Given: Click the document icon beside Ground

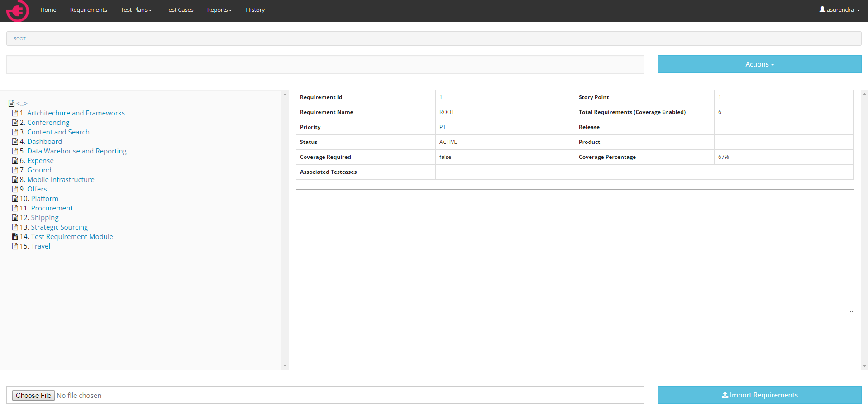Looking at the screenshot, I should [15, 170].
